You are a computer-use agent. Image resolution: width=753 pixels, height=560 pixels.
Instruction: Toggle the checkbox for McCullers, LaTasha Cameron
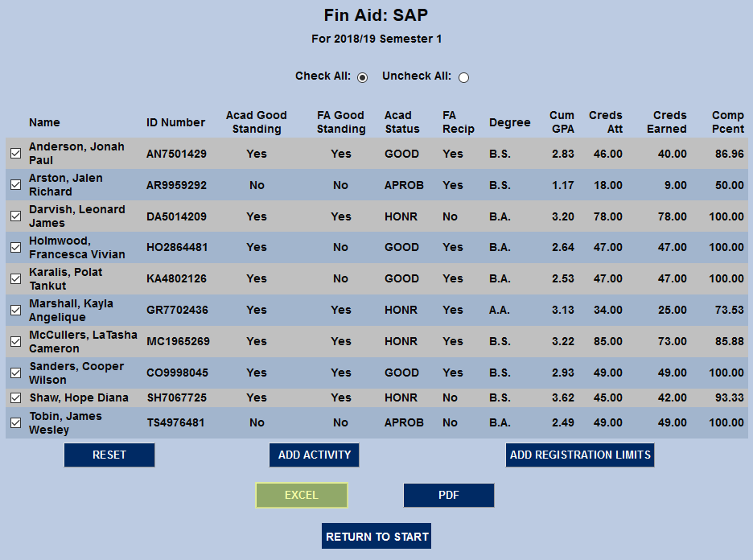tap(14, 341)
